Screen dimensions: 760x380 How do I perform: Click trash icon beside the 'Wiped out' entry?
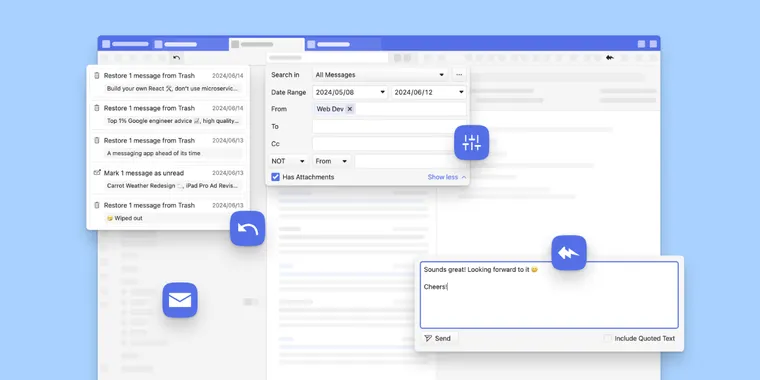coord(96,205)
